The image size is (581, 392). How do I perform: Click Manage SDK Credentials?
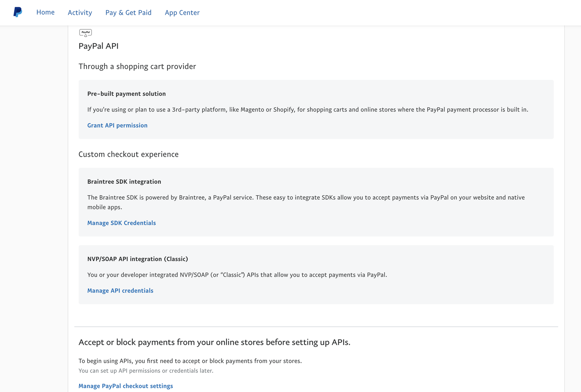click(x=121, y=223)
